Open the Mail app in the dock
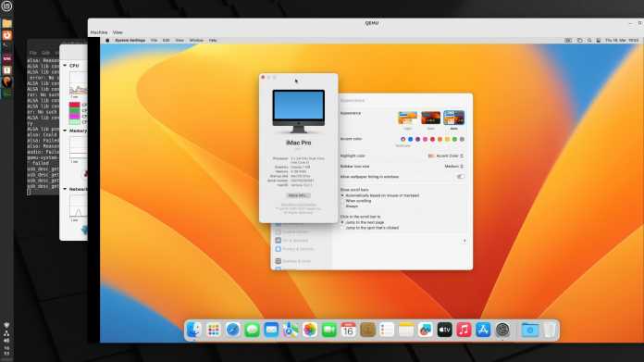 pos(271,330)
